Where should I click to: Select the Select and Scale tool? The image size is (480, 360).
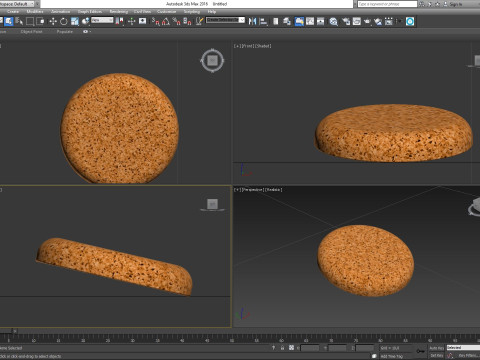point(75,22)
